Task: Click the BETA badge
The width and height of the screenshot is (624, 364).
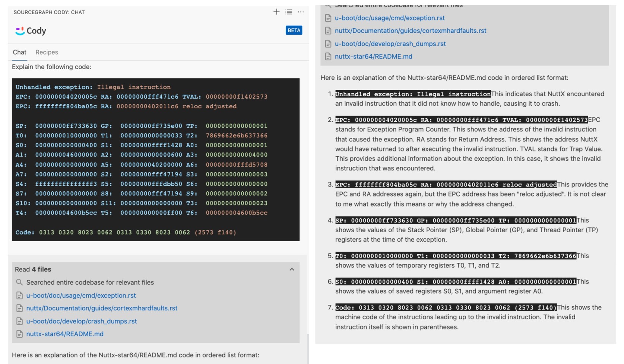Action: [x=294, y=31]
